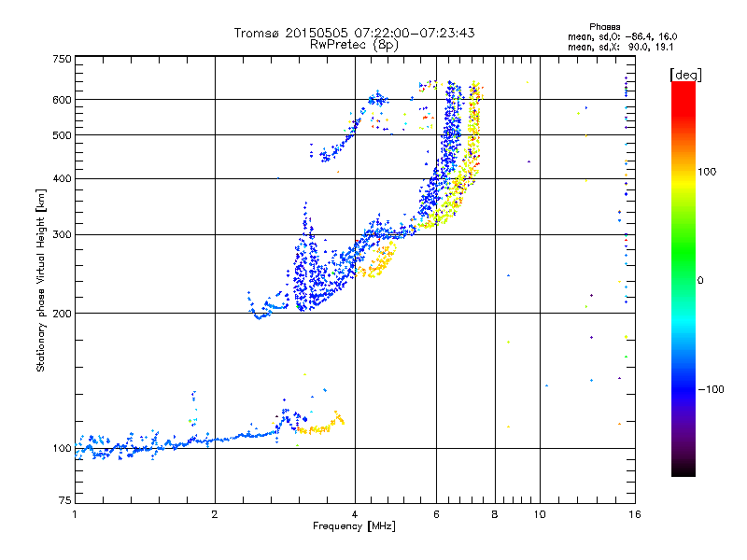Click the '[deg]' colorbar unit label
Image resolution: width=747 pixels, height=560 pixels.
point(685,75)
